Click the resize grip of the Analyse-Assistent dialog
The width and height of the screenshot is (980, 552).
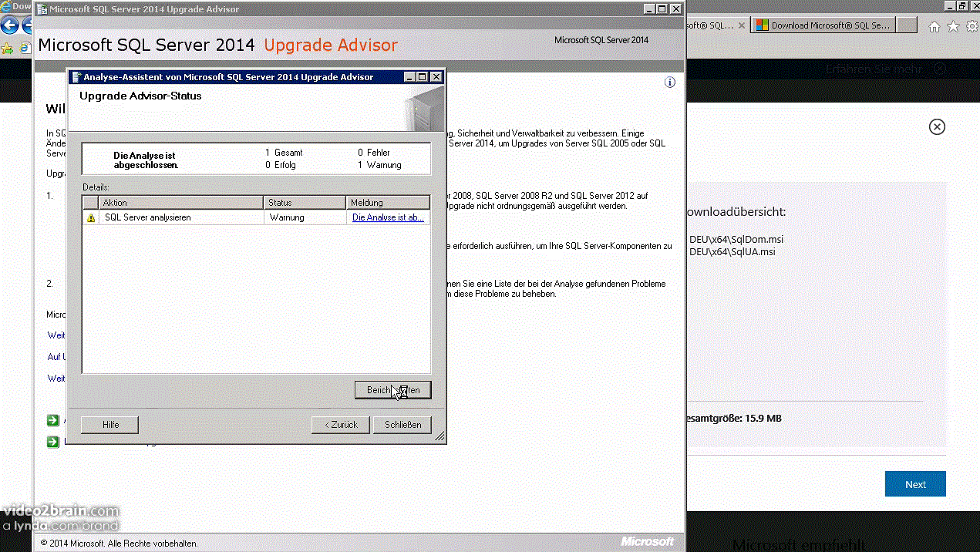tap(440, 437)
